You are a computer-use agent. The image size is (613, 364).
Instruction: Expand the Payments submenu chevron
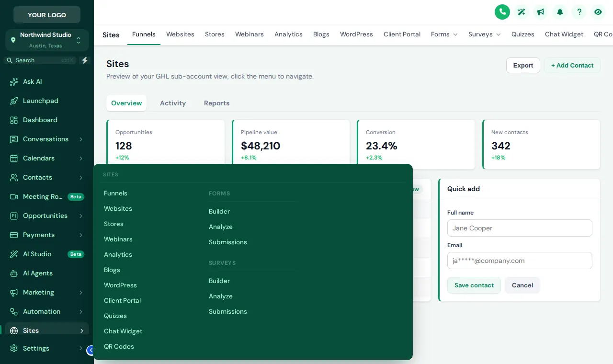(81, 235)
